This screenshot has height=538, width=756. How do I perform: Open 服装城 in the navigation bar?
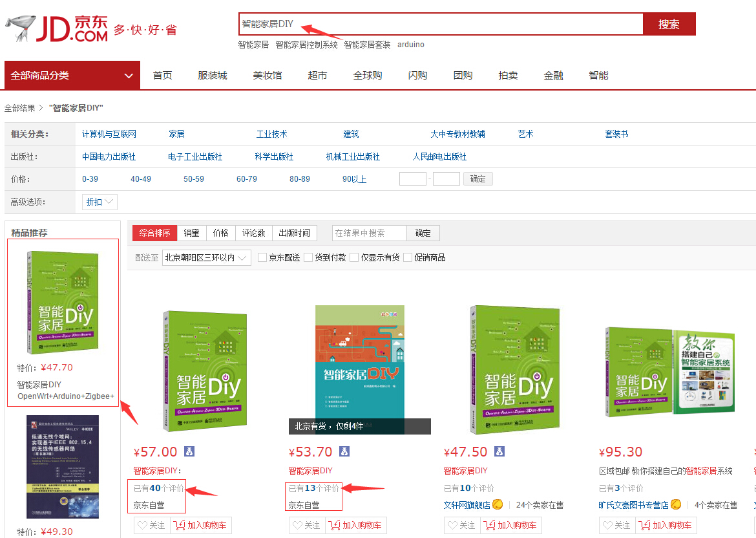pos(213,75)
